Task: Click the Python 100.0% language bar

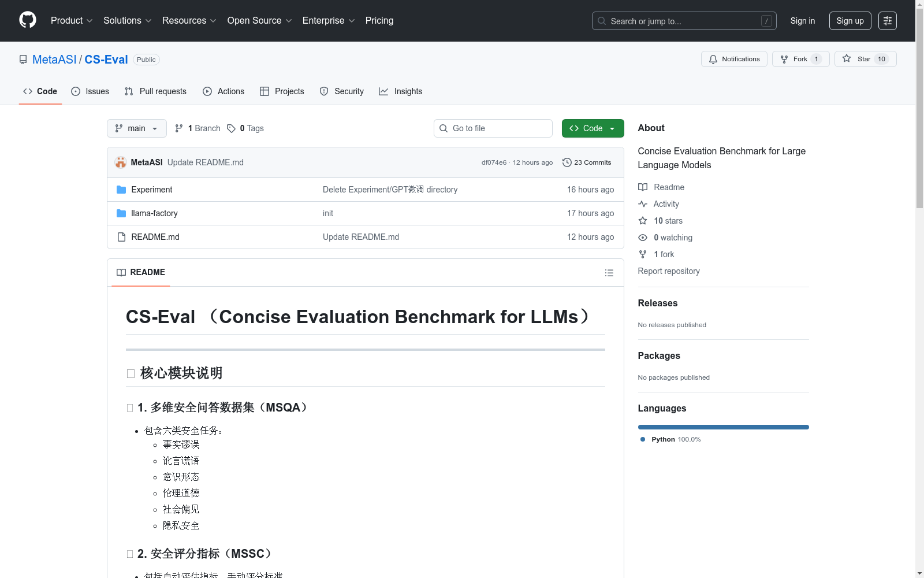Action: pos(723,427)
